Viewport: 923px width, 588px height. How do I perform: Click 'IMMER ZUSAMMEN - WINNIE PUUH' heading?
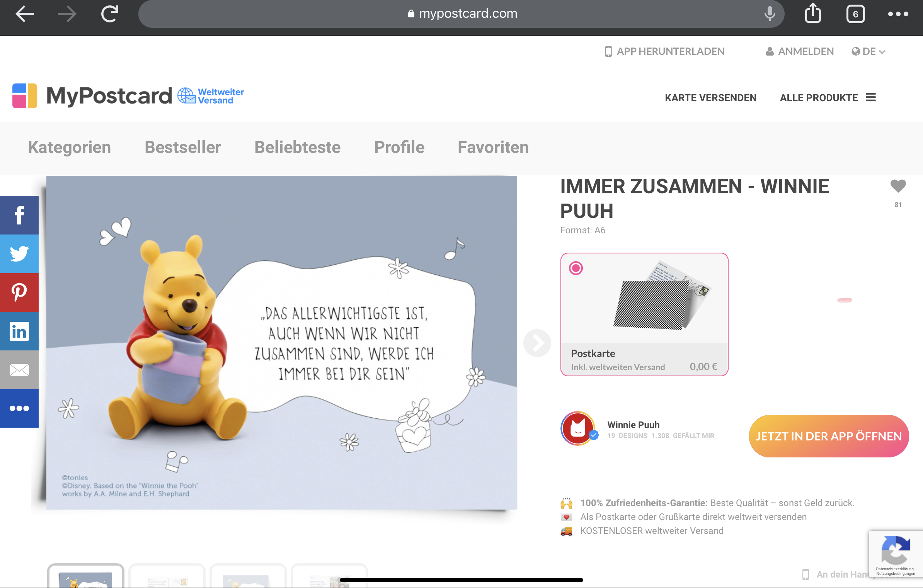pyautogui.click(x=695, y=199)
